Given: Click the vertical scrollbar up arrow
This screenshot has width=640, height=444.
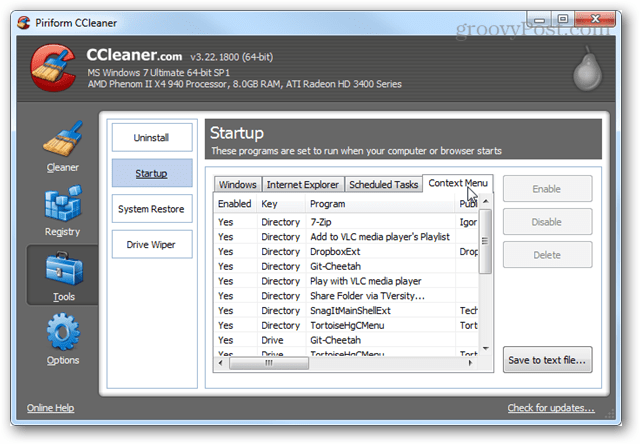Looking at the screenshot, I should (486, 202).
